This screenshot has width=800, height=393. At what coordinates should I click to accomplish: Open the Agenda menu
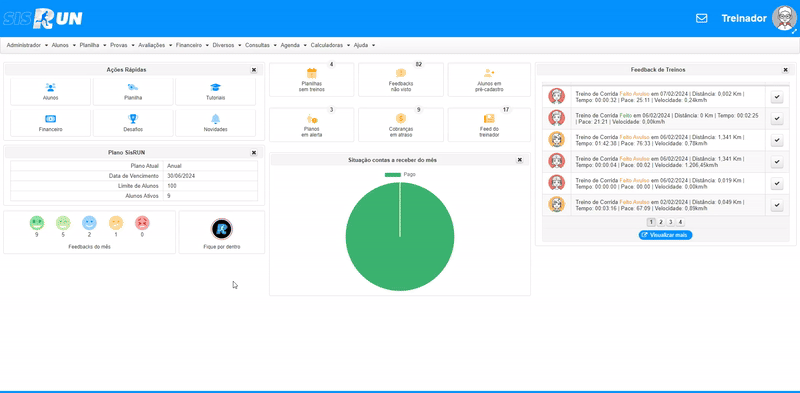(293, 45)
